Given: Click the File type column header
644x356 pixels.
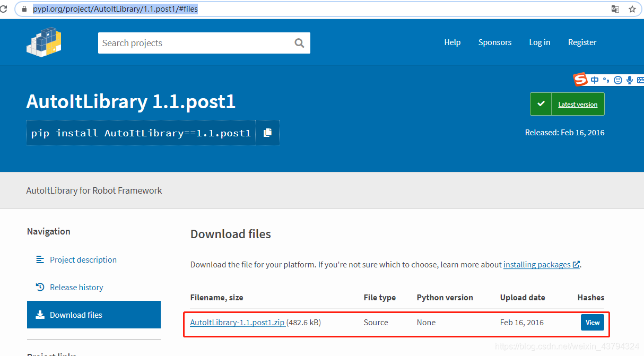Looking at the screenshot, I should pyautogui.click(x=380, y=298).
